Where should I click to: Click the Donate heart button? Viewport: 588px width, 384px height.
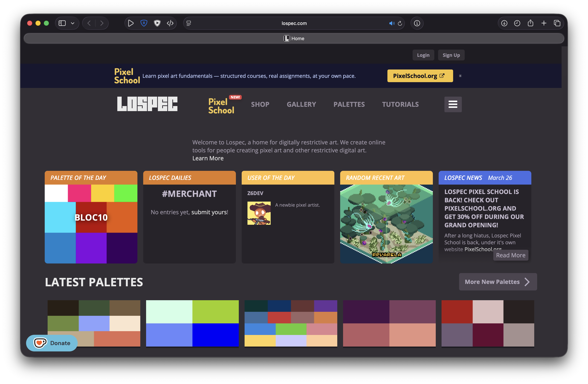(52, 343)
